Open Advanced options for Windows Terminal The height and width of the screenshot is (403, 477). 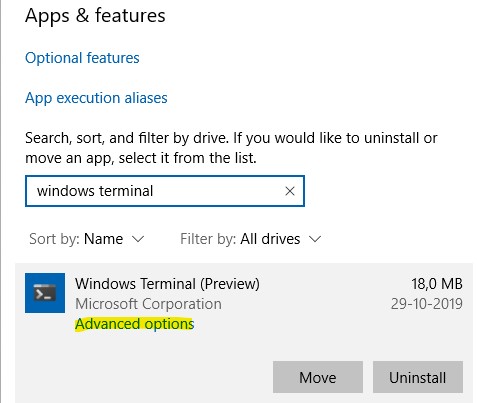135,324
